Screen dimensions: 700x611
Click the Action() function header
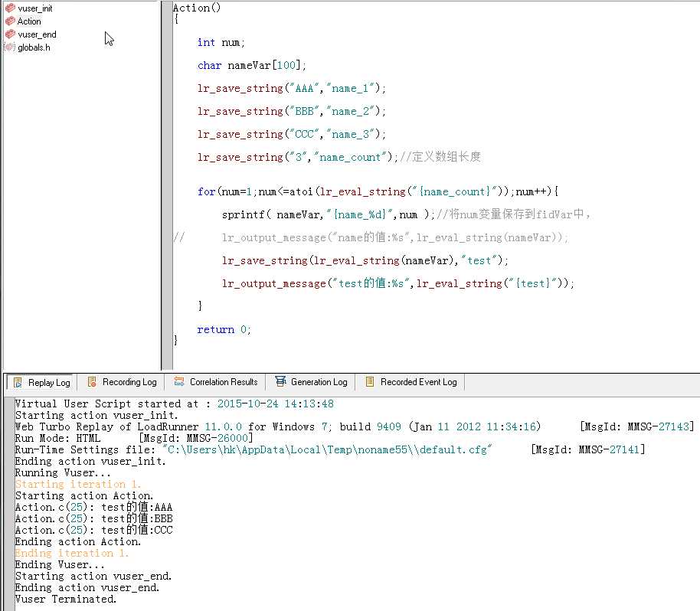tap(197, 8)
